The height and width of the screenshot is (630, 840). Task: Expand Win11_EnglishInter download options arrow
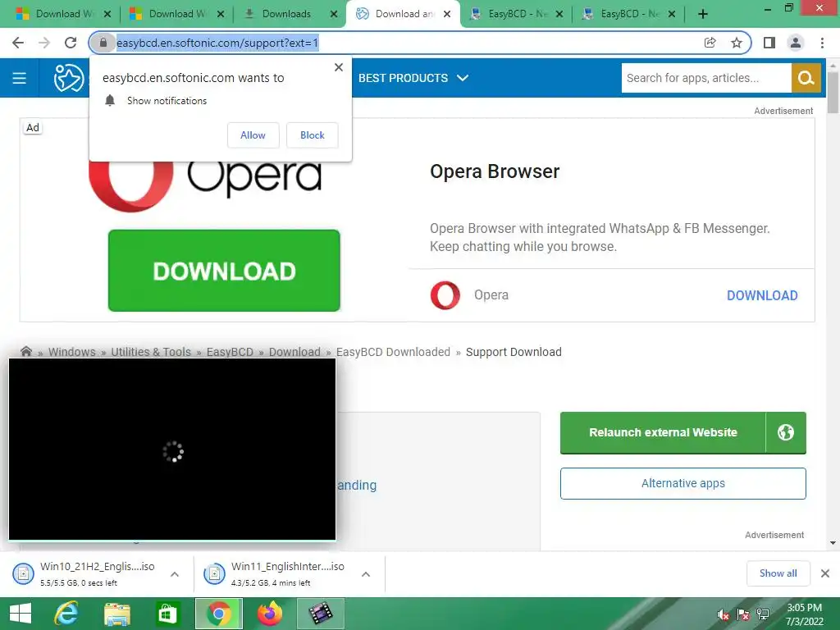[366, 574]
